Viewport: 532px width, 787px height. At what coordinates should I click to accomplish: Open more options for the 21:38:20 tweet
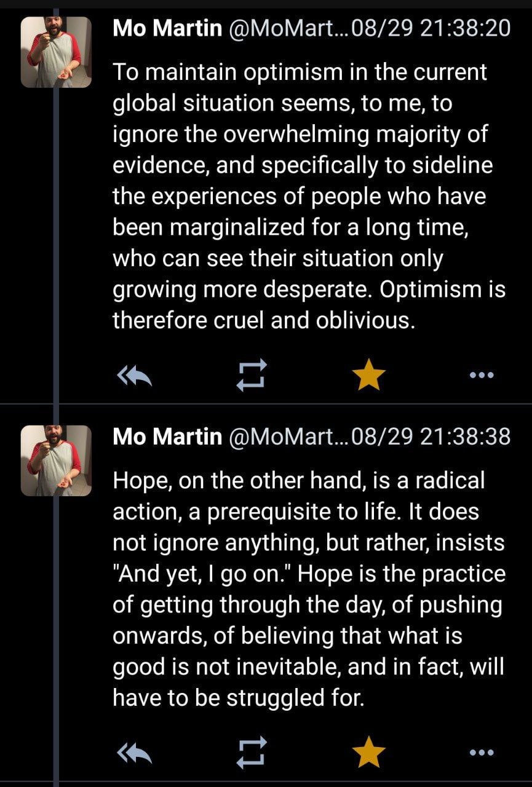481,374
